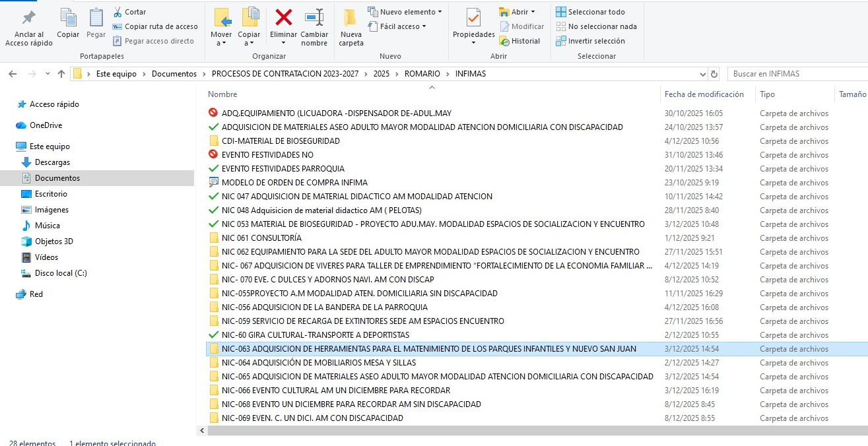Sort by Fecha de modificación column header
Viewport: 868px width, 446px height.
pos(704,94)
